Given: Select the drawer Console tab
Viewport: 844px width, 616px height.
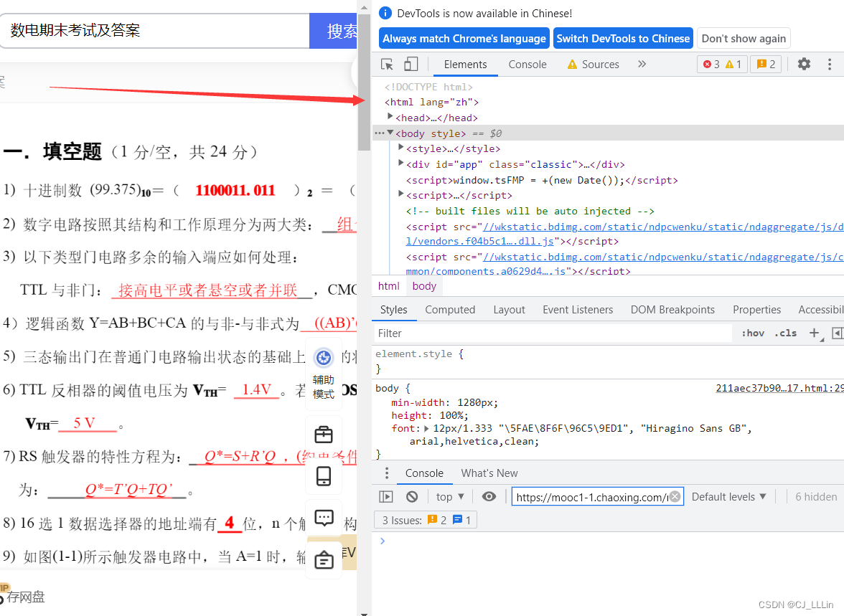Looking at the screenshot, I should point(424,473).
